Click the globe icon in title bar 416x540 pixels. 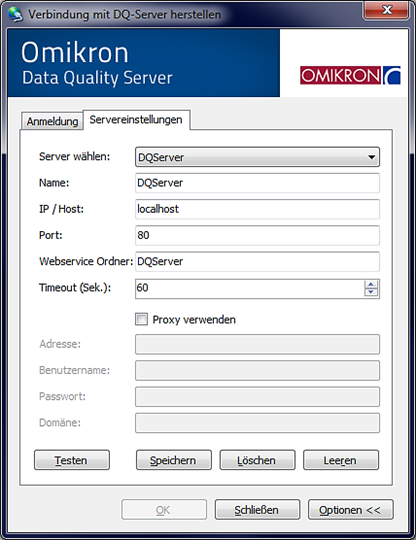point(15,14)
